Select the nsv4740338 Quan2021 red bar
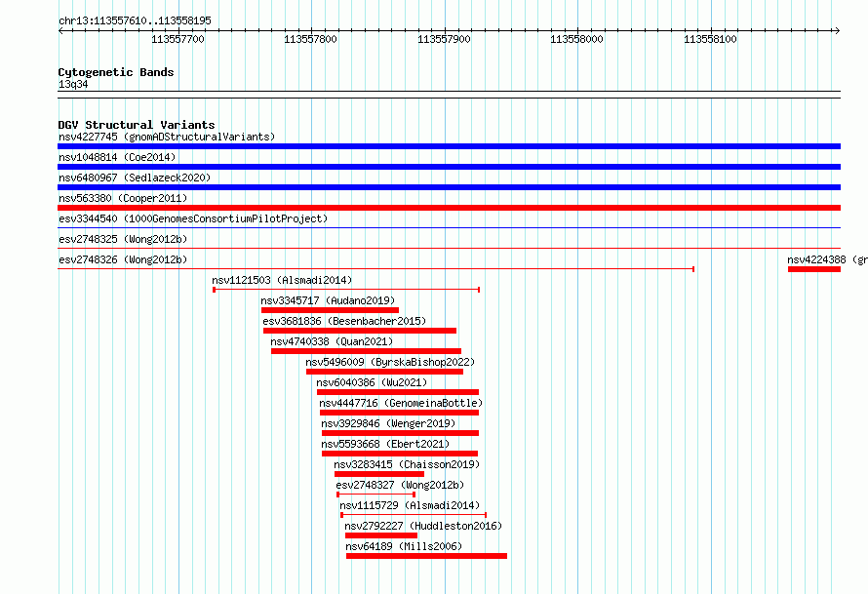The height and width of the screenshot is (594, 868). 366,351
